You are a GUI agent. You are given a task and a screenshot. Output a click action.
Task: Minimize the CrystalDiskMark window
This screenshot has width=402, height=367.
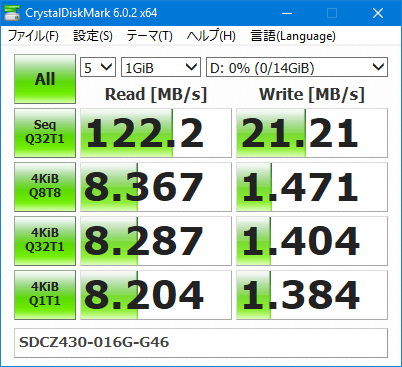(x=287, y=13)
